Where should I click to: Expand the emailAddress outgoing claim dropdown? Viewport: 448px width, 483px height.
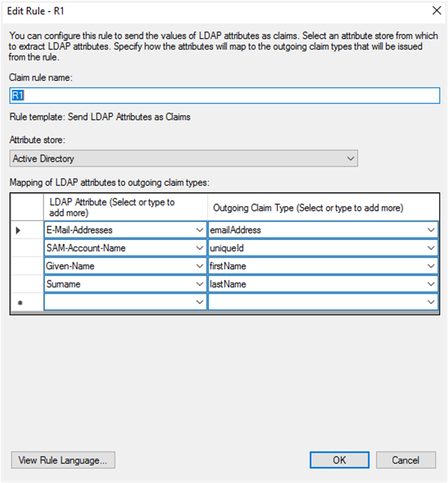pyautogui.click(x=430, y=230)
